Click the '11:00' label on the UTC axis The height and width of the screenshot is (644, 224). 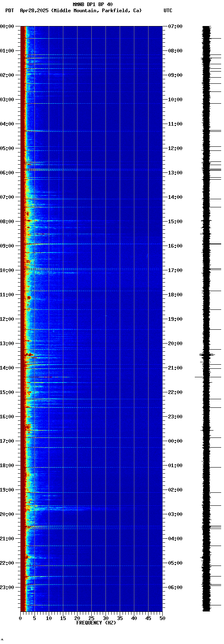pos(175,124)
